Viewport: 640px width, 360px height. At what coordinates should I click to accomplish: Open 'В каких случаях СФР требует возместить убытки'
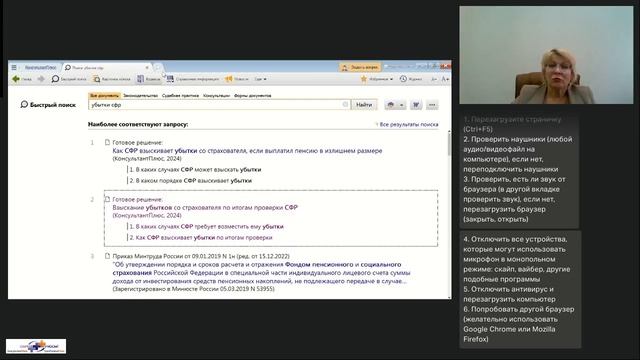pyautogui.click(x=207, y=226)
